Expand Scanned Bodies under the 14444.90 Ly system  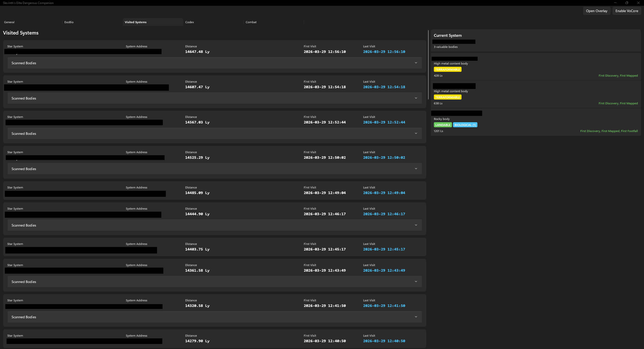click(416, 225)
